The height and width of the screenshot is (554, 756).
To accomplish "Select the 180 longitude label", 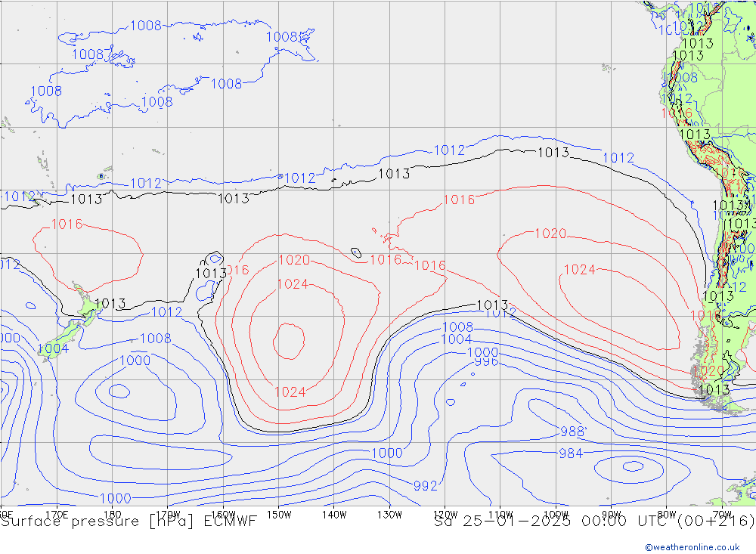I will 113,515.
